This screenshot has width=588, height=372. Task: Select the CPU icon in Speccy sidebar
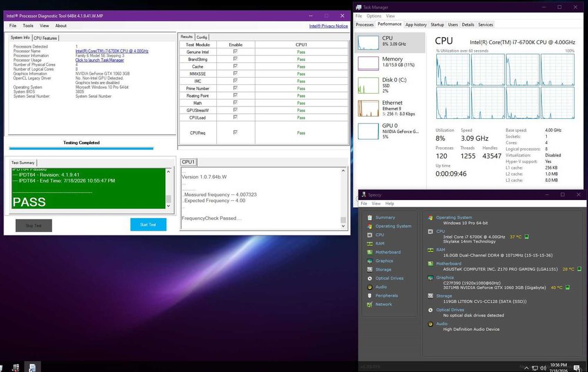coord(370,235)
